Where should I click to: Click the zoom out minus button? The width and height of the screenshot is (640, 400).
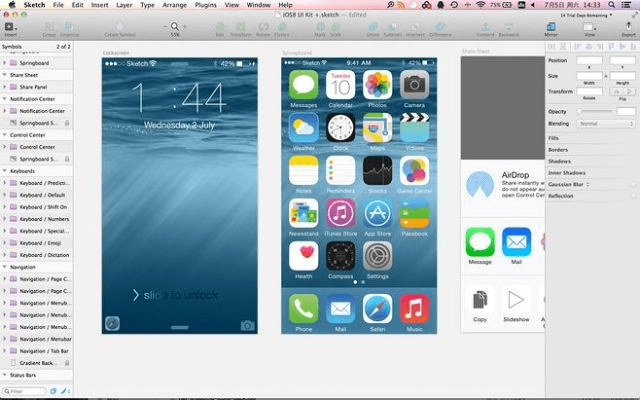tap(165, 27)
